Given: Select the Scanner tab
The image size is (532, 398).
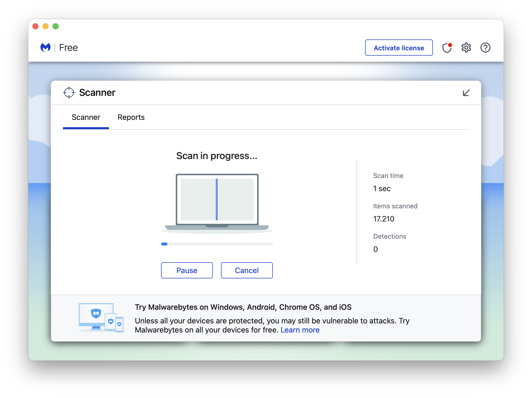Looking at the screenshot, I should coord(86,117).
